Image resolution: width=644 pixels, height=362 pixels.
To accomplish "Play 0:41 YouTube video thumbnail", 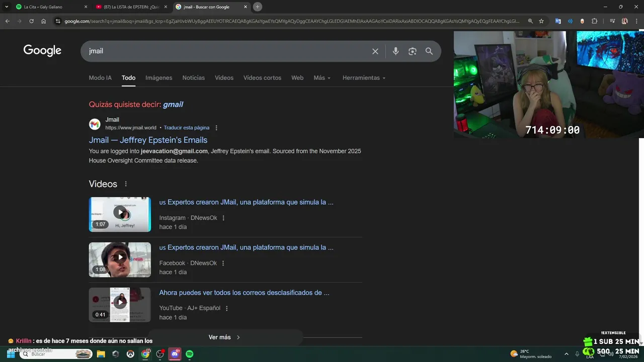I will 120,305.
